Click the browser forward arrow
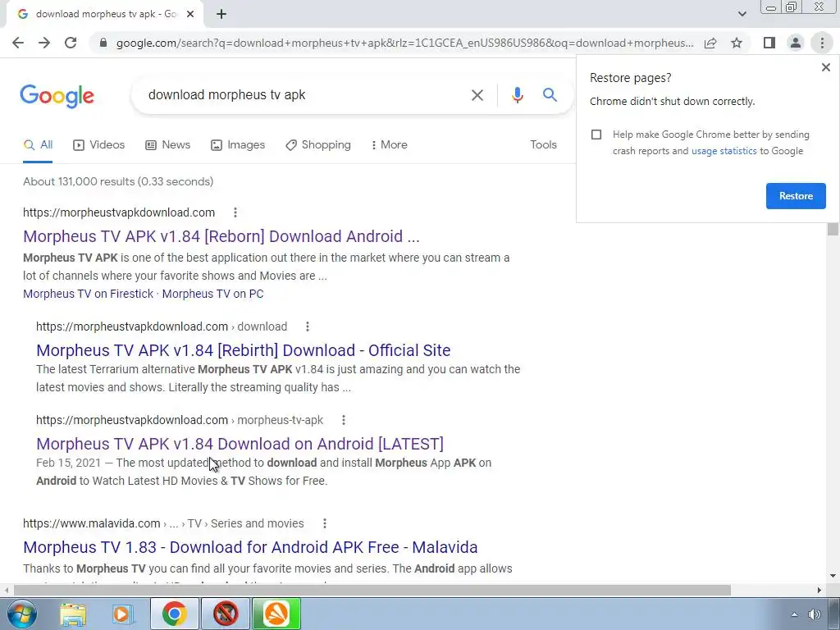 44,43
